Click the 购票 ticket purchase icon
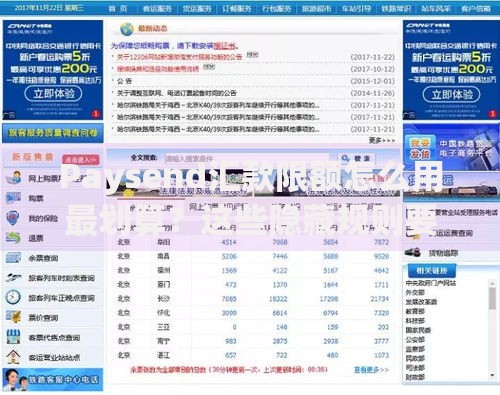This screenshot has width=500, height=395. (x=13, y=198)
